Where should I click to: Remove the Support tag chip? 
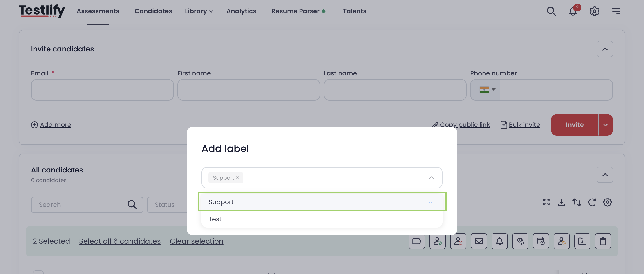coord(237,178)
